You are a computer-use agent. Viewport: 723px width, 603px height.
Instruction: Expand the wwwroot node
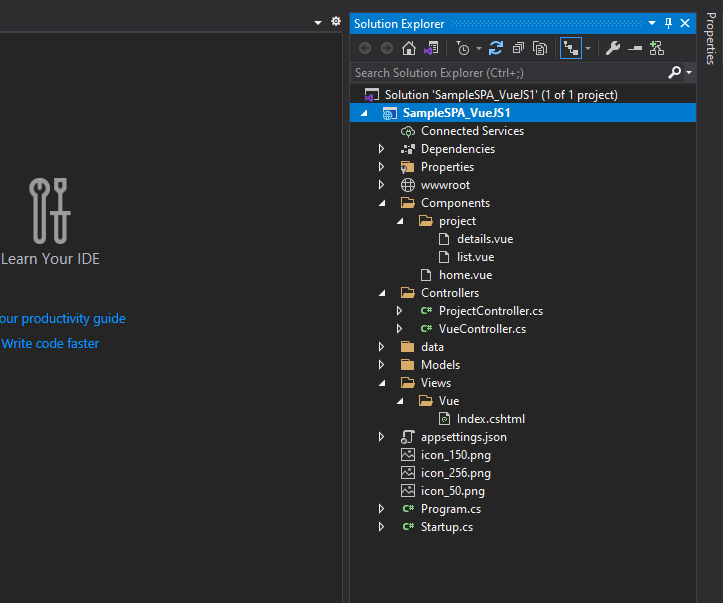coord(381,185)
